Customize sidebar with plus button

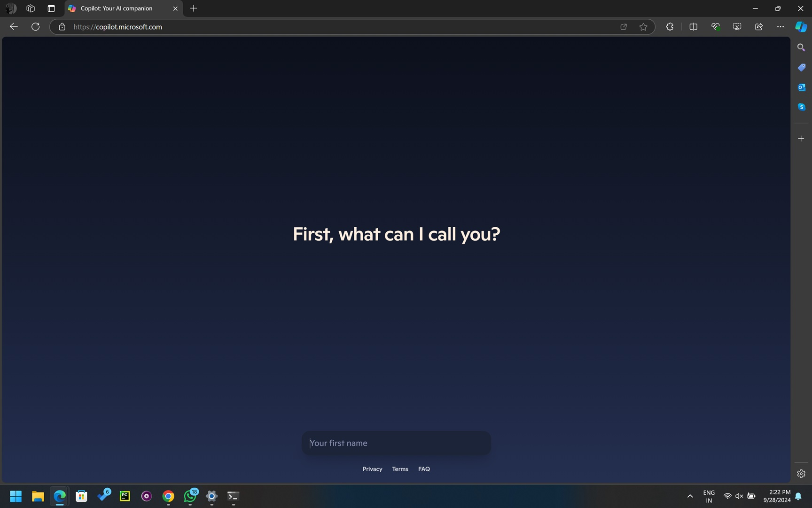pos(801,139)
